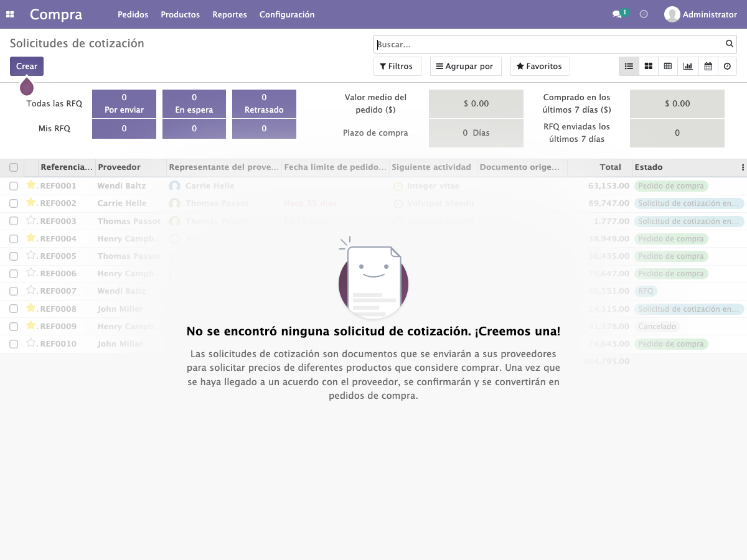Click the search magnifier icon

click(x=730, y=44)
